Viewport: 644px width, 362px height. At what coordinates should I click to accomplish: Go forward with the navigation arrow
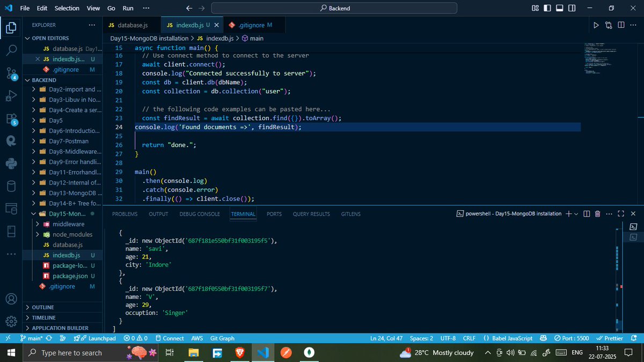[201, 8]
